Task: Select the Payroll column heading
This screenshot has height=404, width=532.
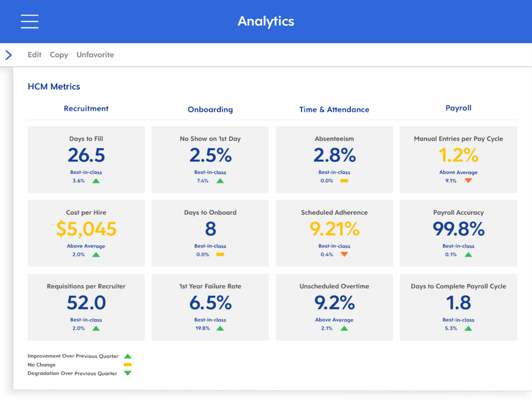Action: [x=458, y=108]
